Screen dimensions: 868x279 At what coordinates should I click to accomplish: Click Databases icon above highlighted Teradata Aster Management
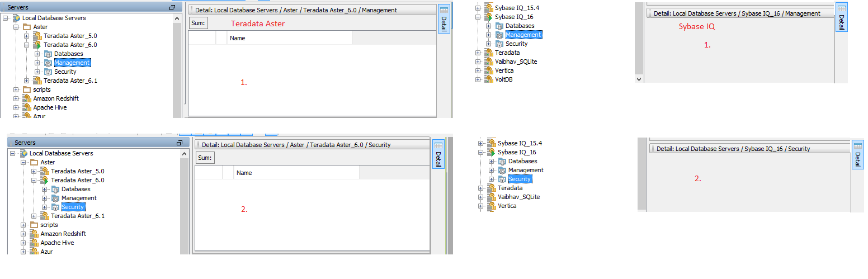[x=48, y=54]
